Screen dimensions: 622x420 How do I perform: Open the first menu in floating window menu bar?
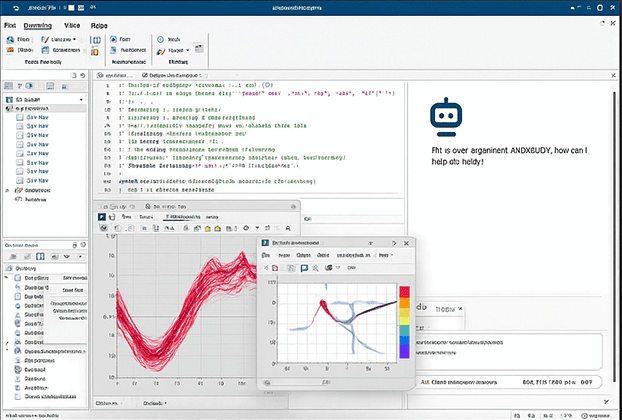266,255
